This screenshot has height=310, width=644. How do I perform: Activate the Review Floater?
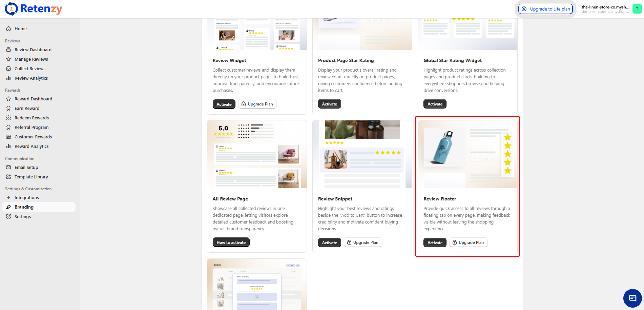(x=435, y=243)
